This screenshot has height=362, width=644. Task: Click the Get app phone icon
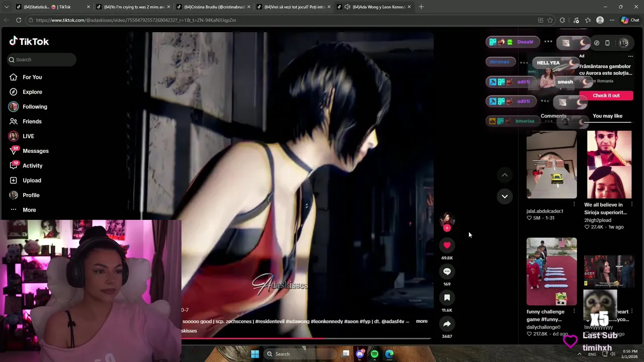pos(607,43)
